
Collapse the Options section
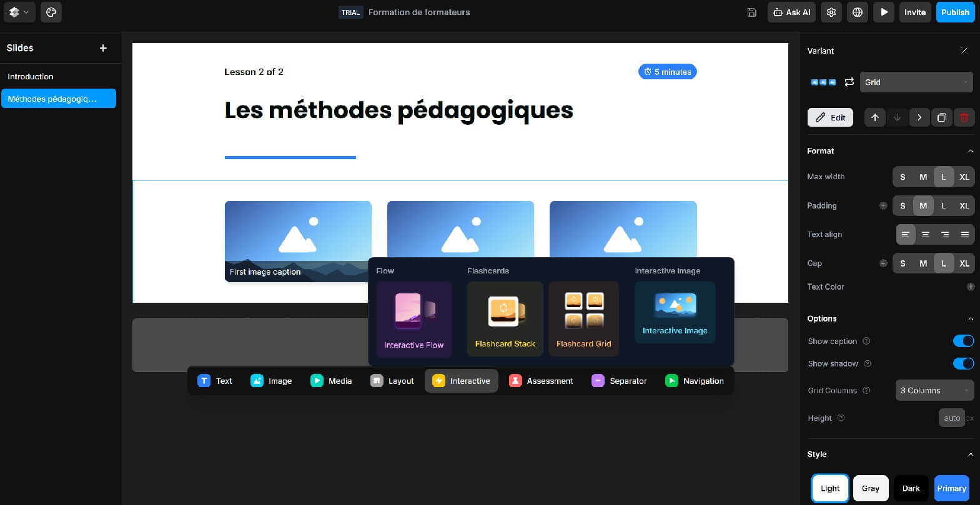pyautogui.click(x=971, y=318)
